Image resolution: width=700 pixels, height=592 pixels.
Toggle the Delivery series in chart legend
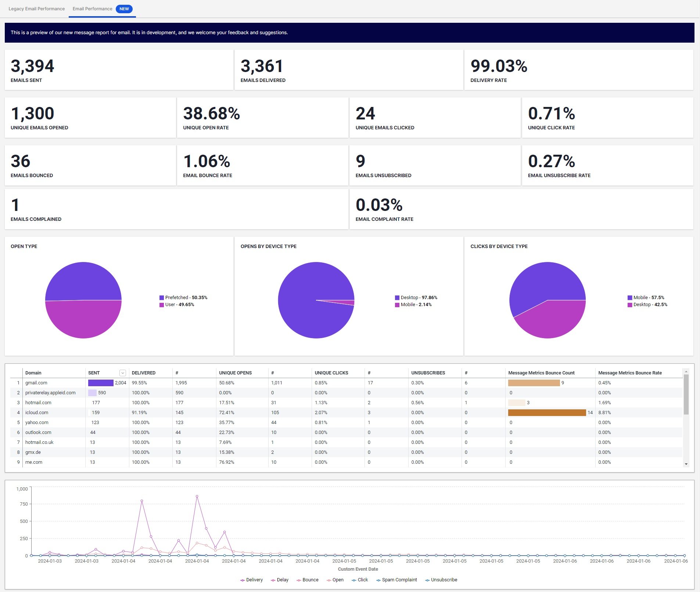(x=251, y=580)
